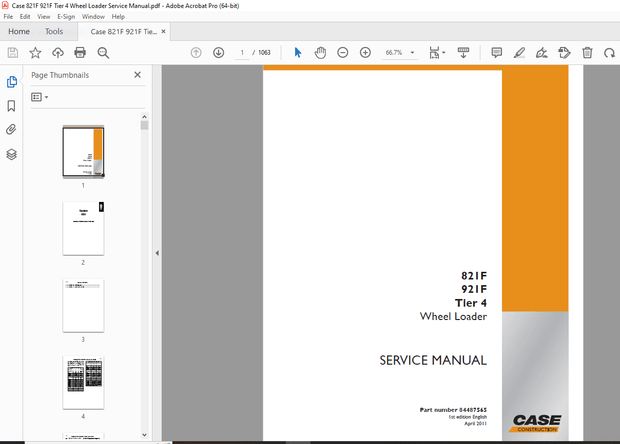Open the Sign document tool
The width and height of the screenshot is (620, 444).
pyautogui.click(x=542, y=53)
